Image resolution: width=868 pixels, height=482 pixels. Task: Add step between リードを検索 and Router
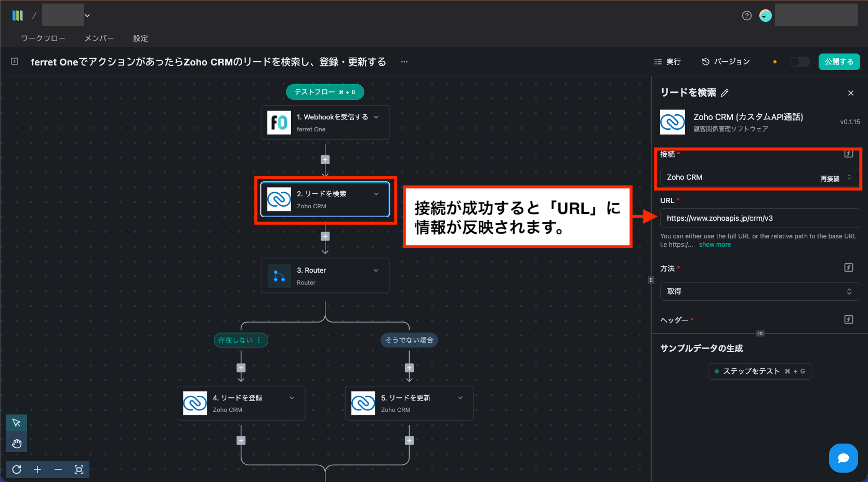coord(325,236)
